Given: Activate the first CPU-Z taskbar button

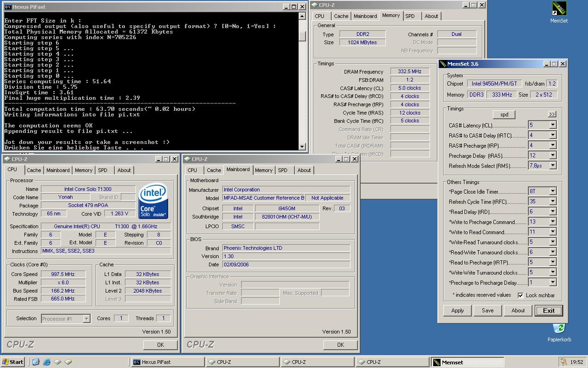Looking at the screenshot, I should pyautogui.click(x=243, y=362).
